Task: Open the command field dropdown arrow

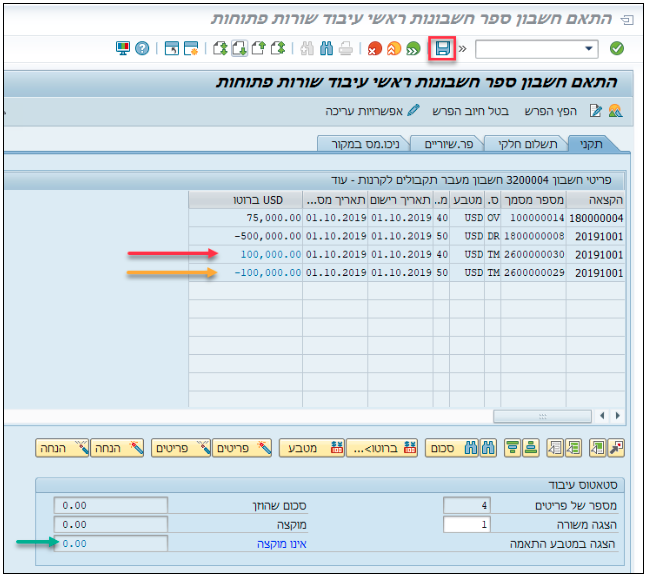Action: click(x=589, y=49)
